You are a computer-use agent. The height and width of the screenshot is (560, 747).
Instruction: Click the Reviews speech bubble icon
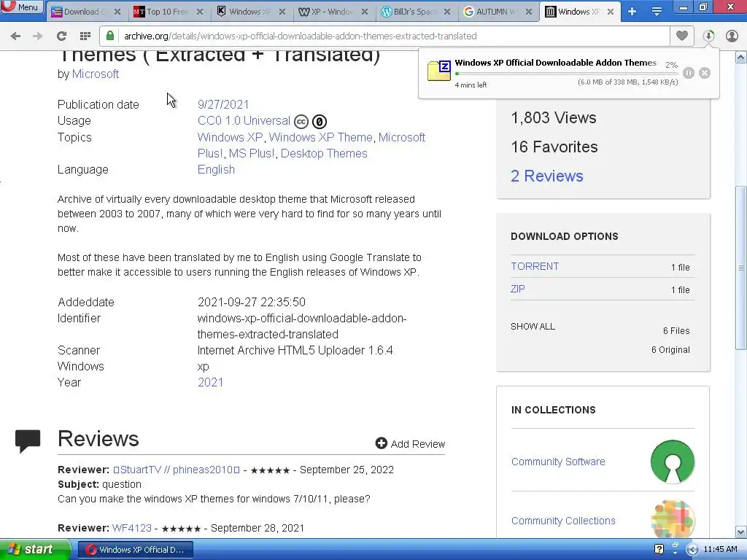(28, 441)
